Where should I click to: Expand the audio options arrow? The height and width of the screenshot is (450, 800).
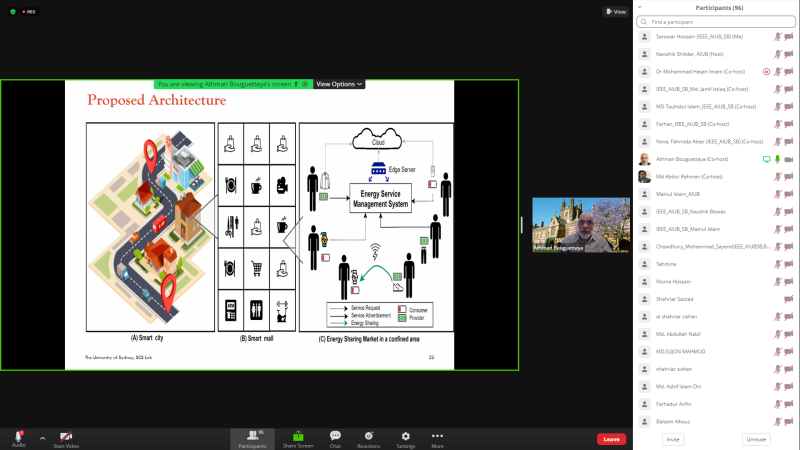(x=42, y=438)
